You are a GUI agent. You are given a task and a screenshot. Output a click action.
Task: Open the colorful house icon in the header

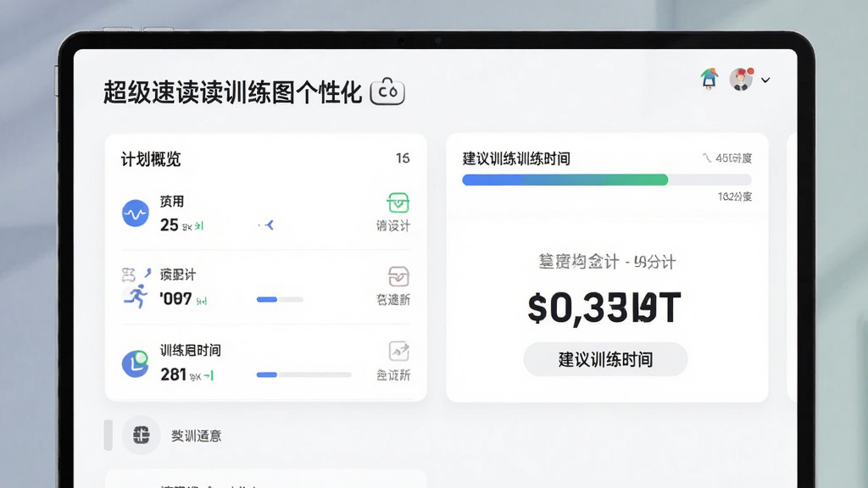pyautogui.click(x=709, y=79)
